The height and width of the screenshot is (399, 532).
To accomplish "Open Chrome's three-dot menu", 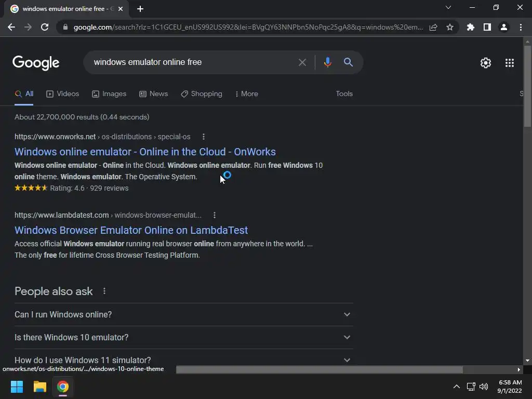I will [521, 27].
